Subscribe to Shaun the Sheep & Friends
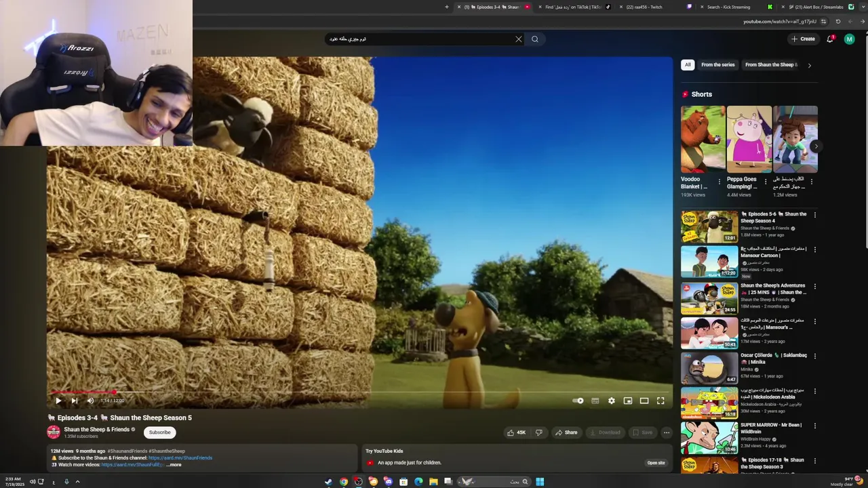This screenshot has height=488, width=868. point(160,432)
